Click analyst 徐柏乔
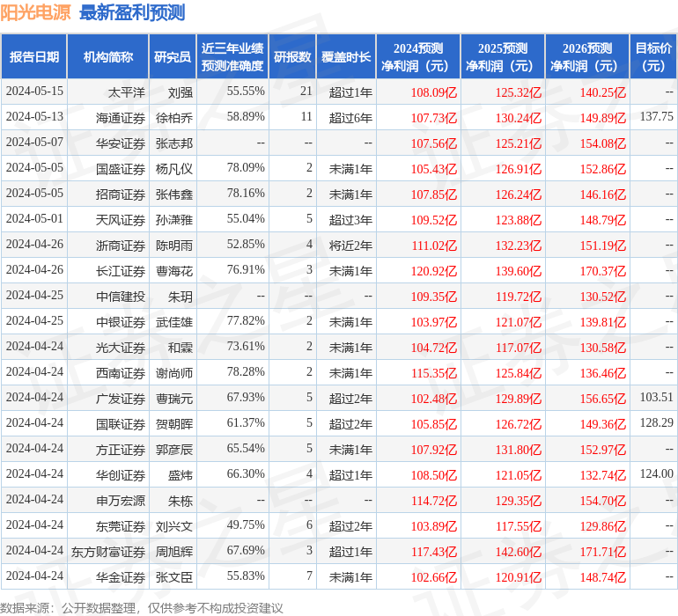The height and width of the screenshot is (616, 678). [x=174, y=118]
